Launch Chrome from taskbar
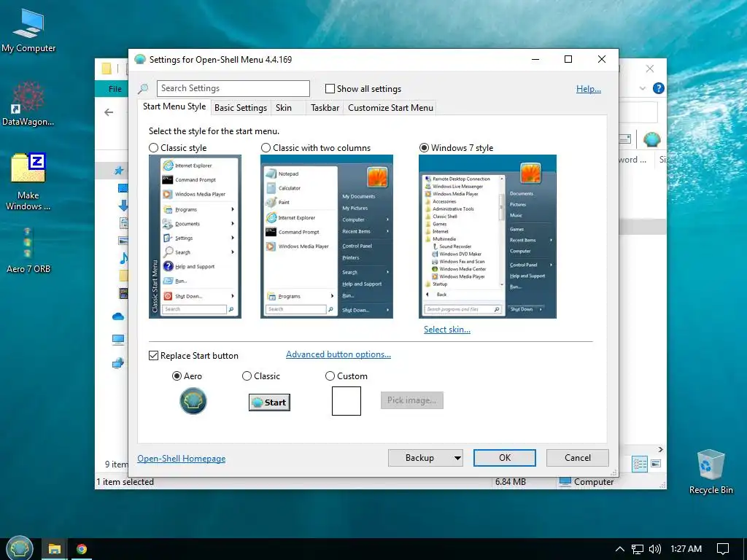The width and height of the screenshot is (747, 560). (82, 549)
